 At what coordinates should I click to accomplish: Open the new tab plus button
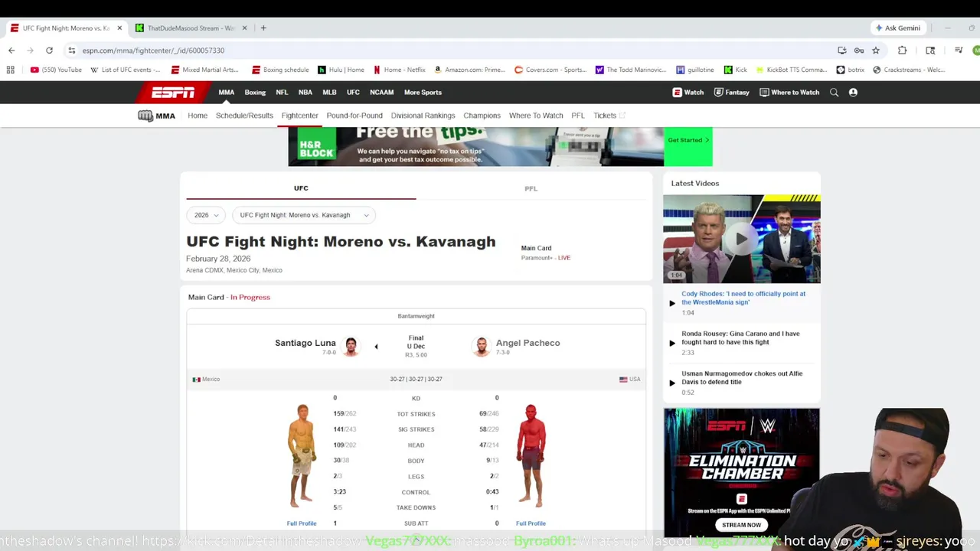click(x=263, y=28)
